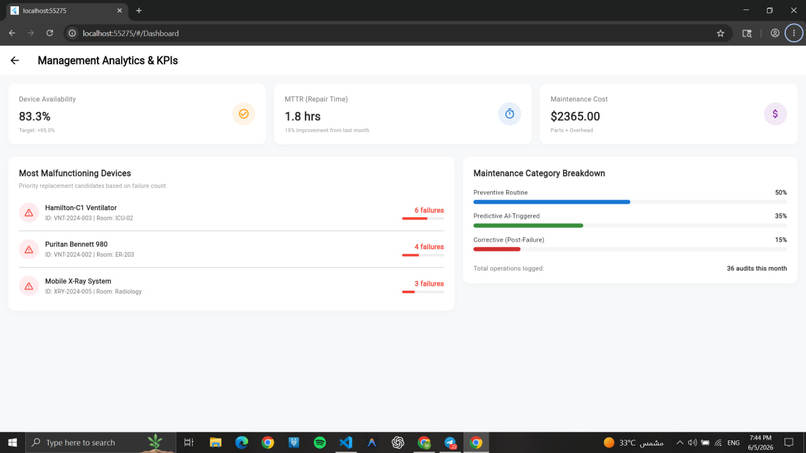
Task: Click the 83.3% availability value
Action: coord(34,117)
